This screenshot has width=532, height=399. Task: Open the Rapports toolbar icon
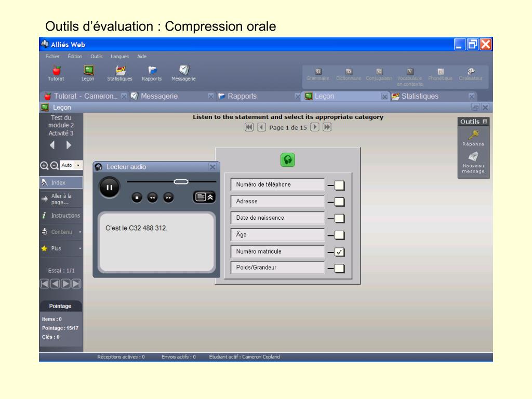point(152,70)
